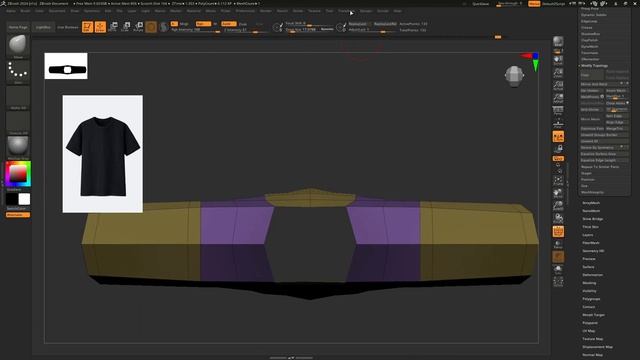
Task: Toggle Perspective distortion (Persp)
Action: pos(558,111)
